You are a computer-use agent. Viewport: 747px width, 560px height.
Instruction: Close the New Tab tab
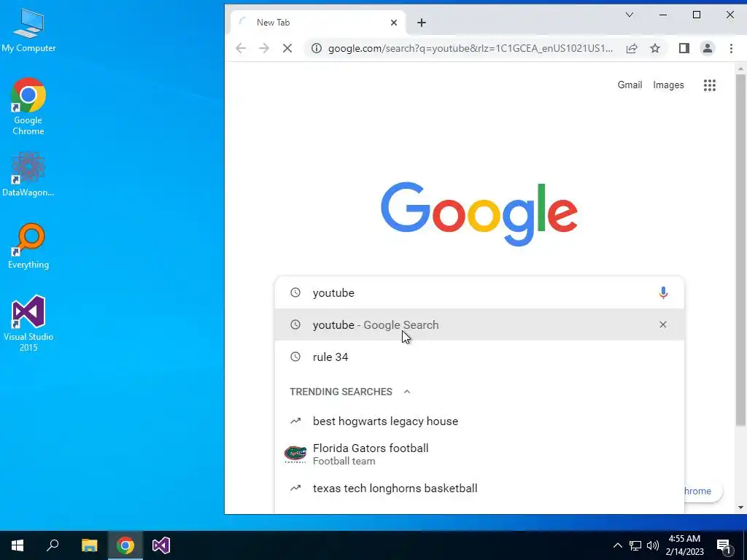(x=393, y=23)
